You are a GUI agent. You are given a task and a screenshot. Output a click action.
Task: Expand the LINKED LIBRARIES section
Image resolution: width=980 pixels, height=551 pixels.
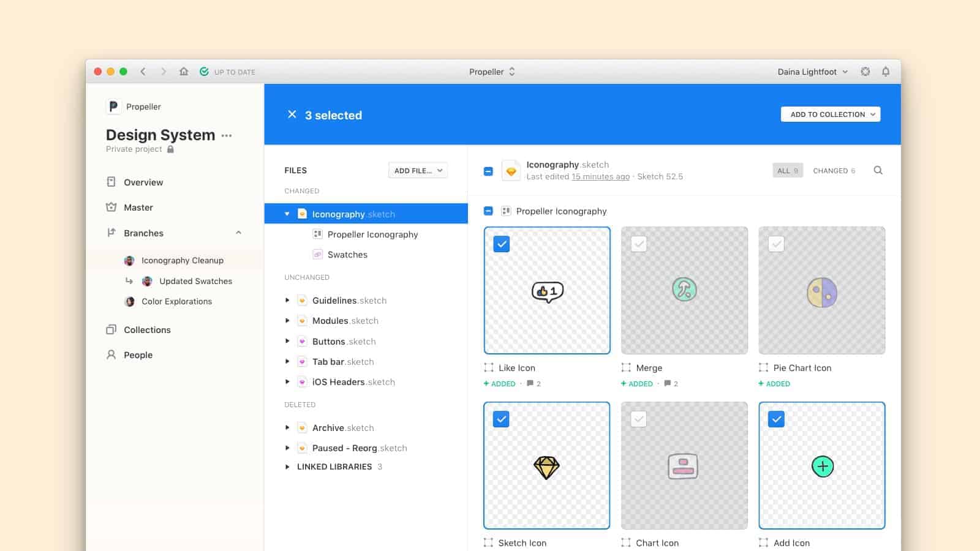tap(287, 467)
